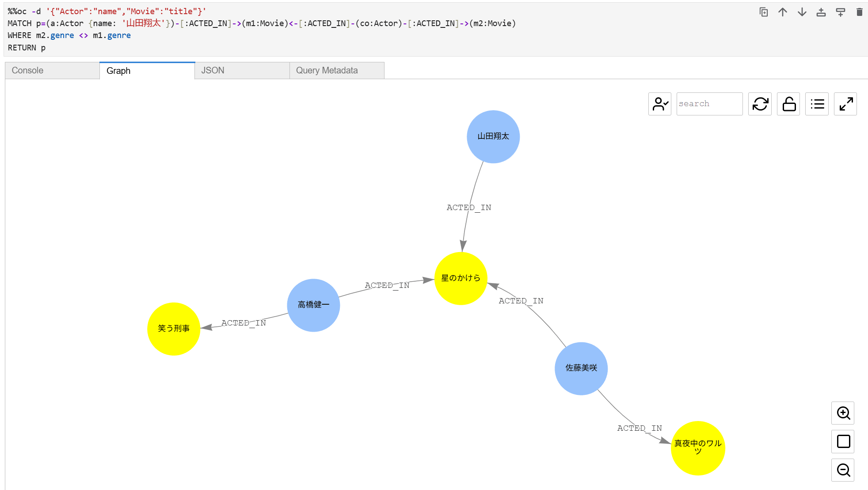Screen dimensions: 868x490
Task: Delete cell with trash icon
Action: (x=860, y=12)
